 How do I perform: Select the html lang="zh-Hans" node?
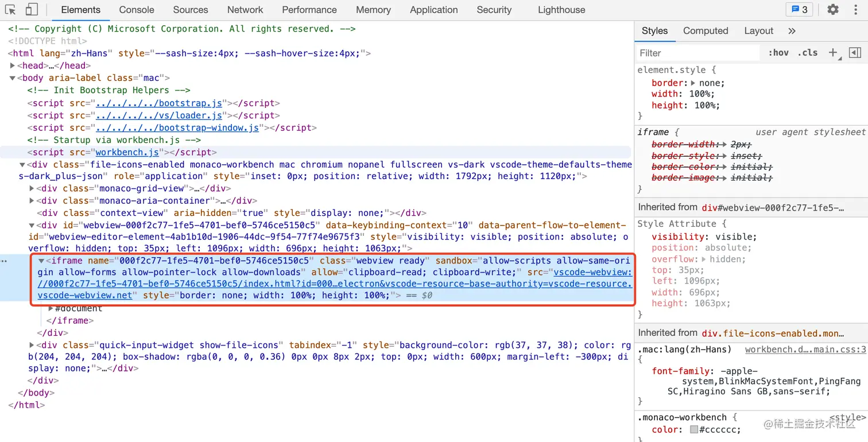189,53
